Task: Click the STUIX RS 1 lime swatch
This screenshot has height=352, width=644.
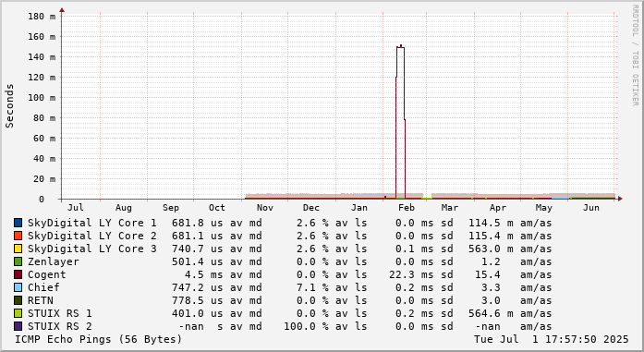Action: click(x=18, y=313)
